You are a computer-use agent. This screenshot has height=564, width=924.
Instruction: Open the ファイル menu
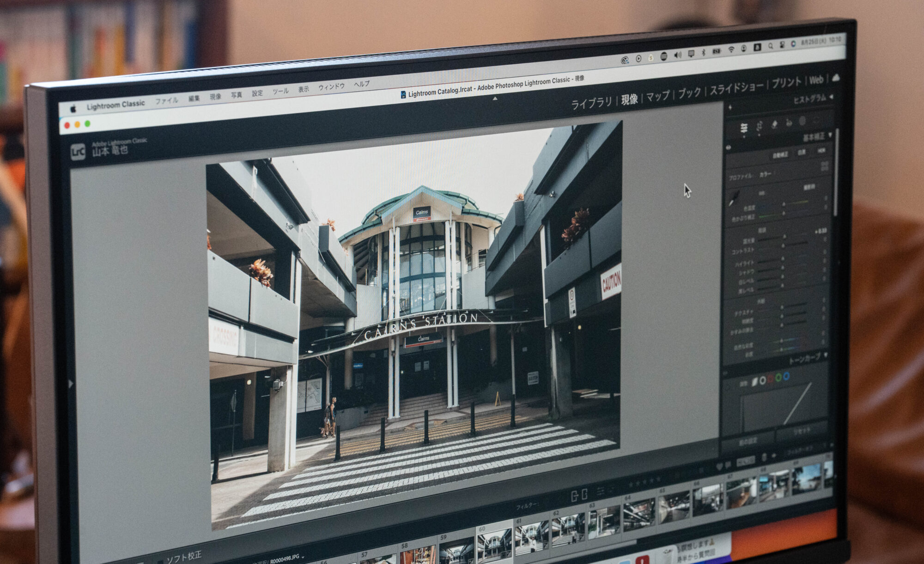166,101
